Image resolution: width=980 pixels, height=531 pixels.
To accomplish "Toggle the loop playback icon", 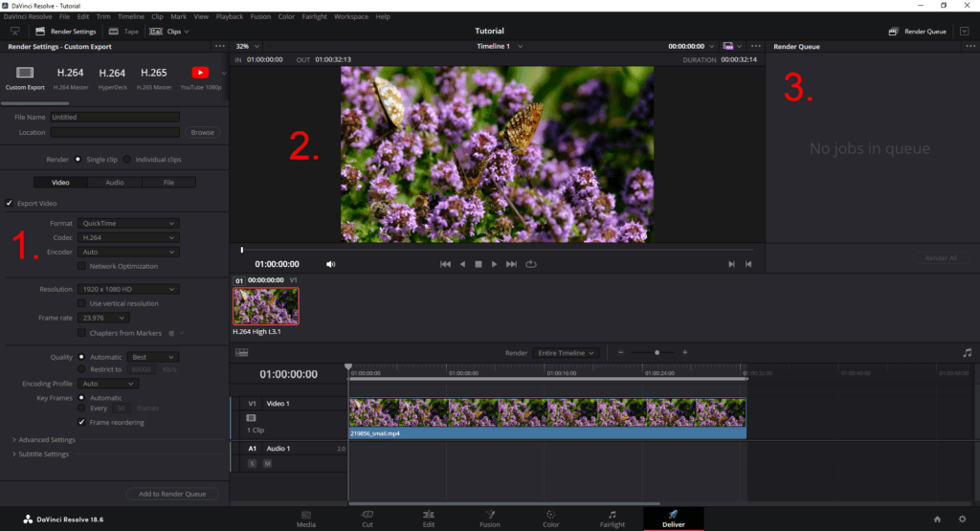I will coord(531,264).
